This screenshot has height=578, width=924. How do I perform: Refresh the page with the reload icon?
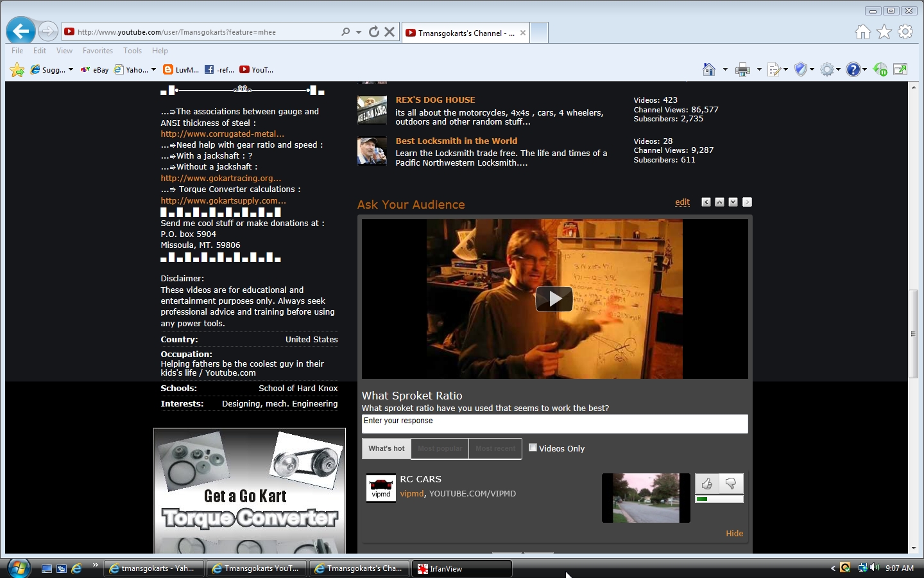(x=374, y=31)
